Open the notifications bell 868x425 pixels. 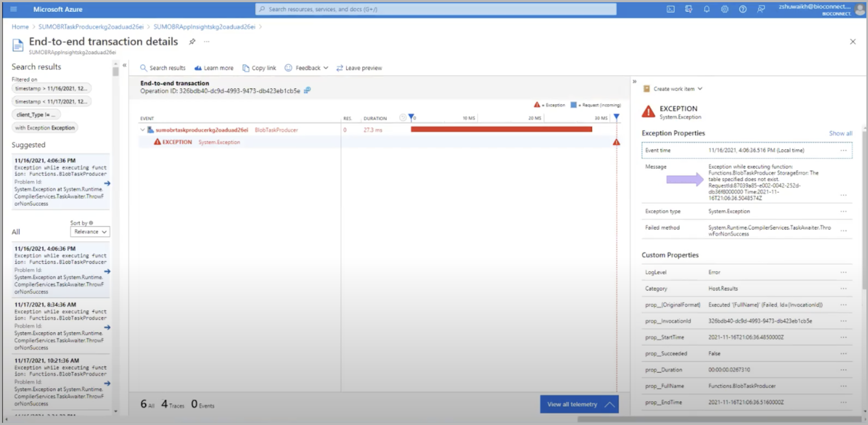706,9
